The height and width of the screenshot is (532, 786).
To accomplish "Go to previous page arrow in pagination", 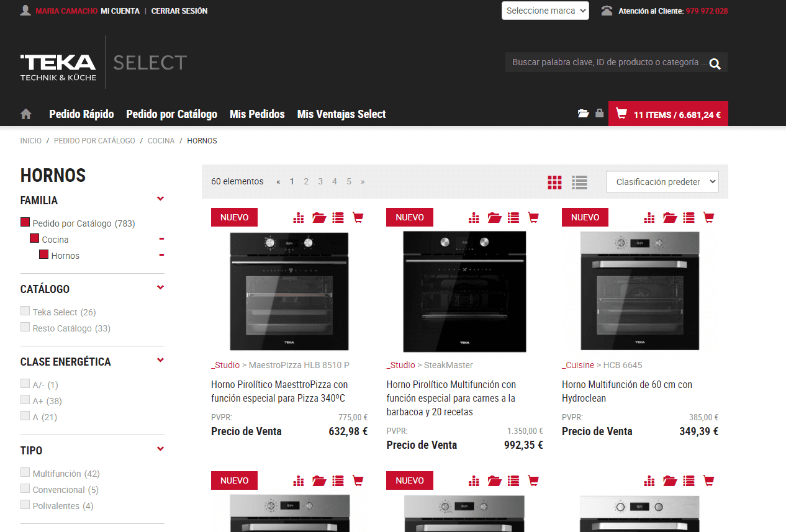I will point(278,182).
